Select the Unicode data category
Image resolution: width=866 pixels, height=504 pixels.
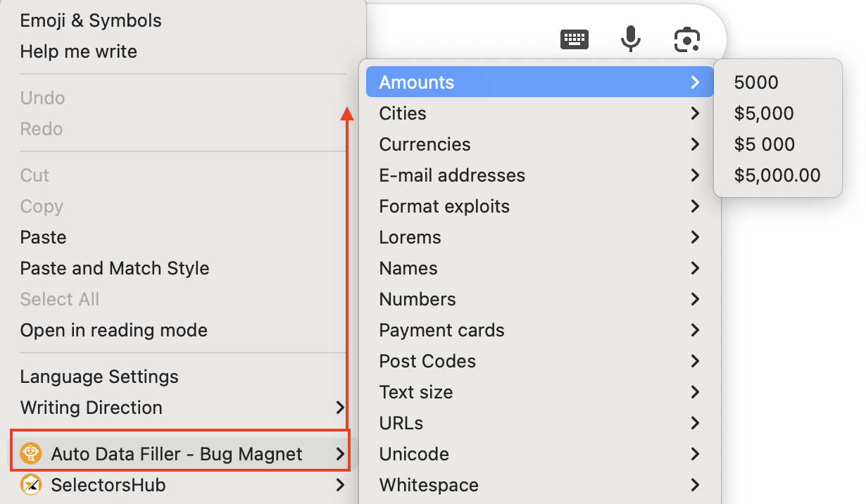[x=414, y=454]
